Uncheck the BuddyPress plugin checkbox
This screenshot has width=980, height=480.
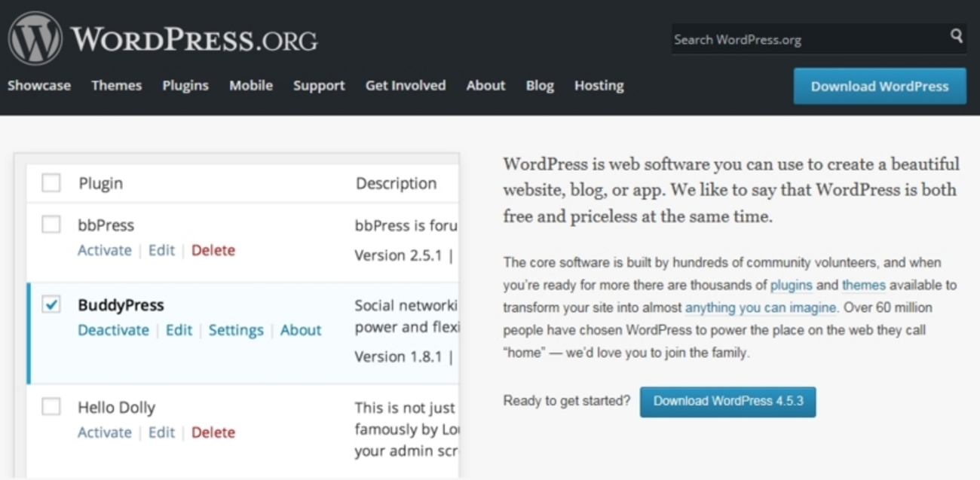click(51, 304)
